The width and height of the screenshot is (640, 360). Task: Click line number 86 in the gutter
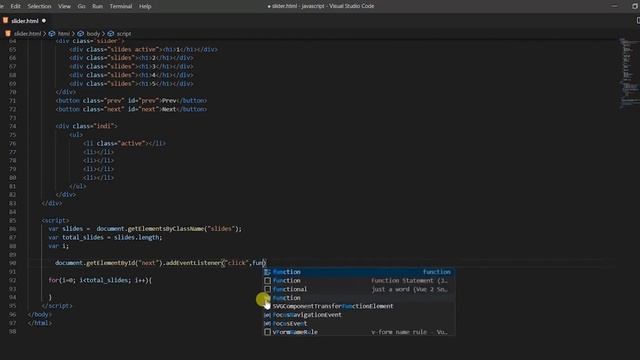12,229
